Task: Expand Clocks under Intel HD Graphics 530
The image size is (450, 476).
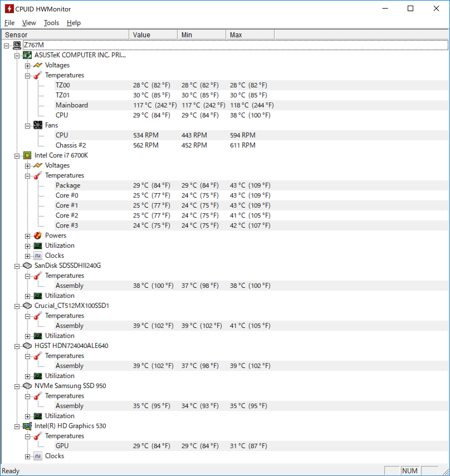Action: point(27,456)
